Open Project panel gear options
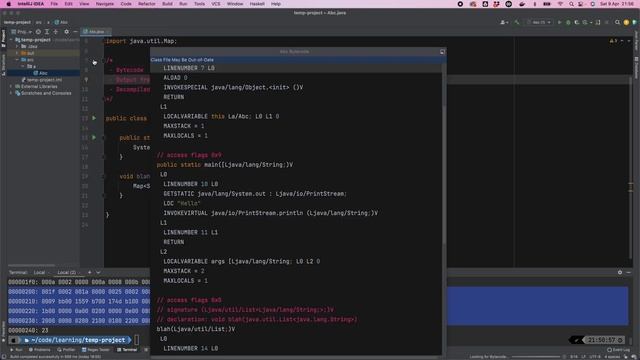Screen dimensions: 640x360 [67, 31]
